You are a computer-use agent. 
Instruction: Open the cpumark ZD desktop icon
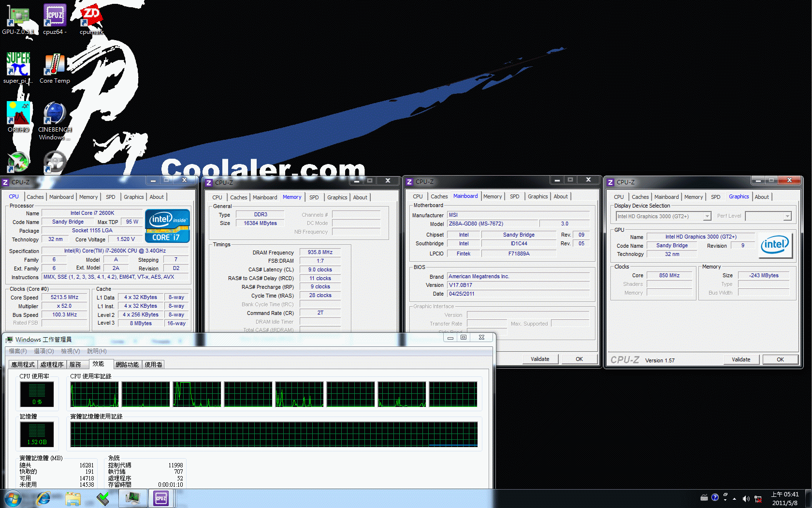tap(91, 19)
